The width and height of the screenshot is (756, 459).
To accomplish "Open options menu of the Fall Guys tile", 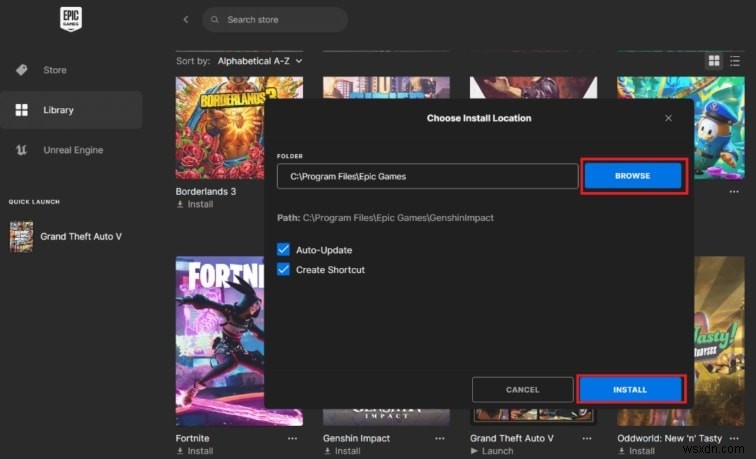I will coord(734,192).
